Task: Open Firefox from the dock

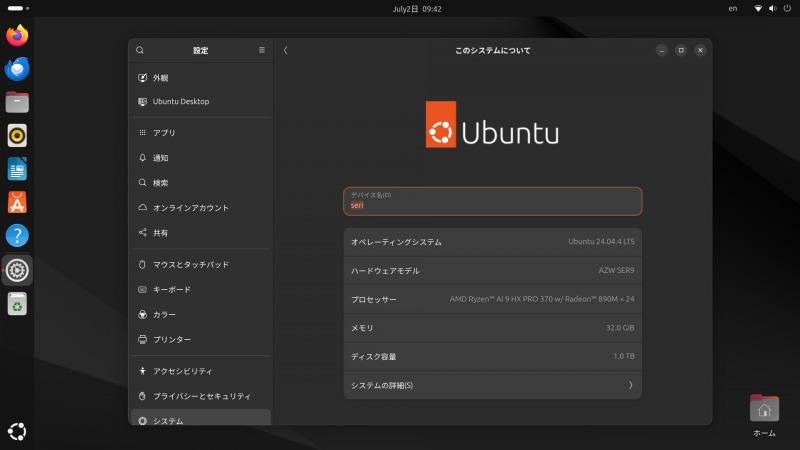Action: point(17,35)
